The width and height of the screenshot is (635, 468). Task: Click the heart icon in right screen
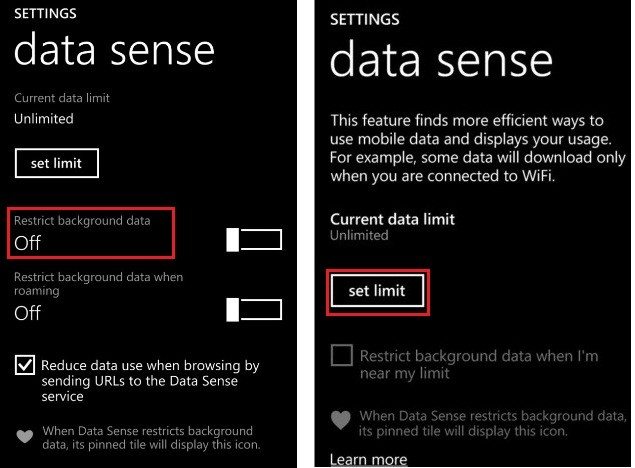[x=341, y=421]
